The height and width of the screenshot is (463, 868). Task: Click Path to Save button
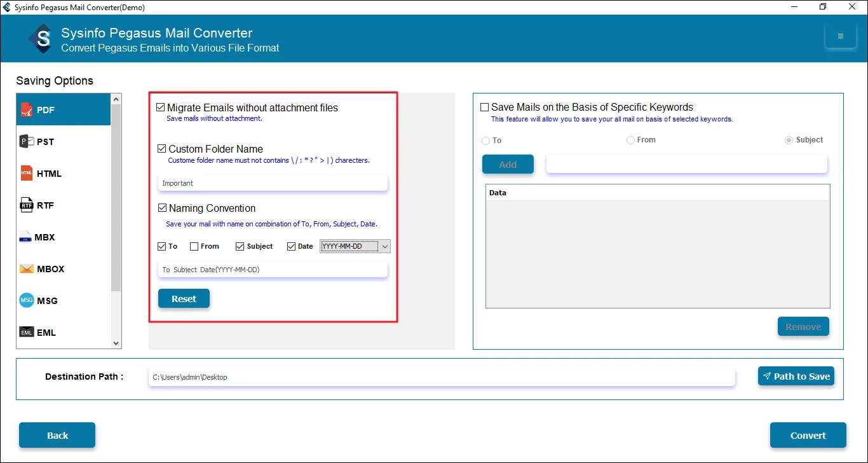796,377
